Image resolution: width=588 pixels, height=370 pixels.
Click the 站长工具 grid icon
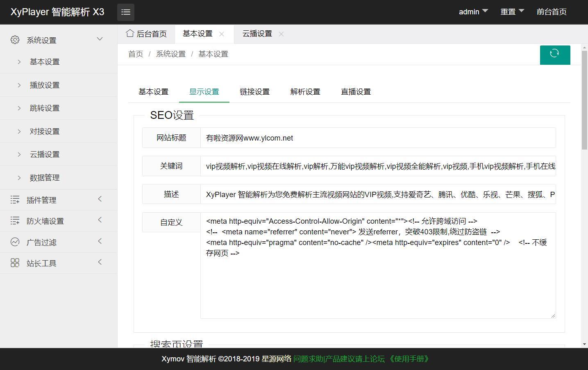(x=15, y=263)
